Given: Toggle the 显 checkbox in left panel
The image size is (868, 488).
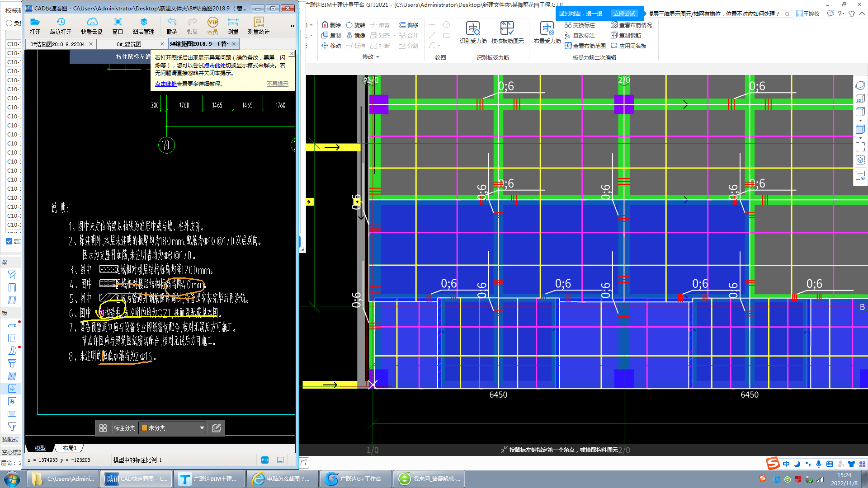Looking at the screenshot, I should click(9, 241).
